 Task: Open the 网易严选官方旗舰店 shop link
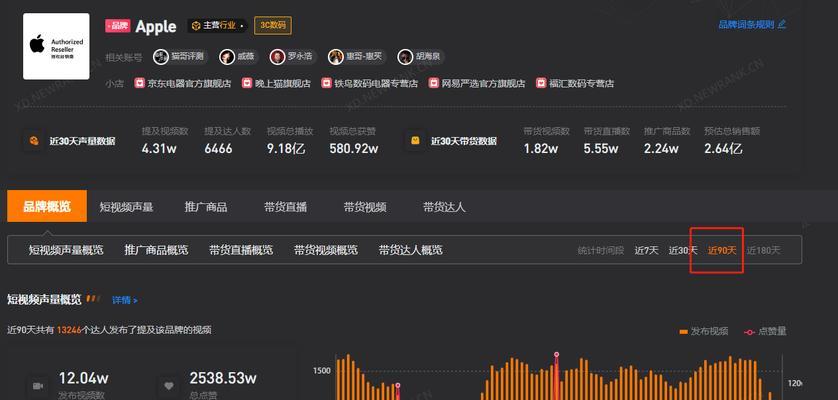point(484,83)
